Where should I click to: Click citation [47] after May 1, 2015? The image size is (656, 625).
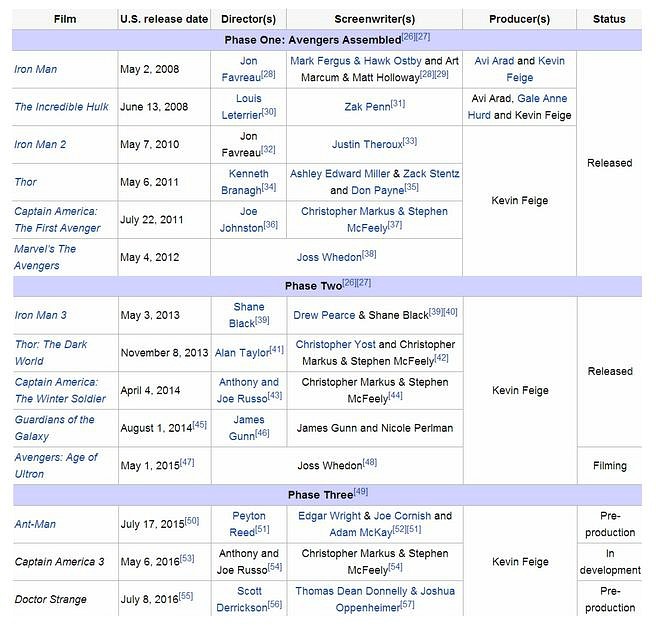click(x=187, y=462)
